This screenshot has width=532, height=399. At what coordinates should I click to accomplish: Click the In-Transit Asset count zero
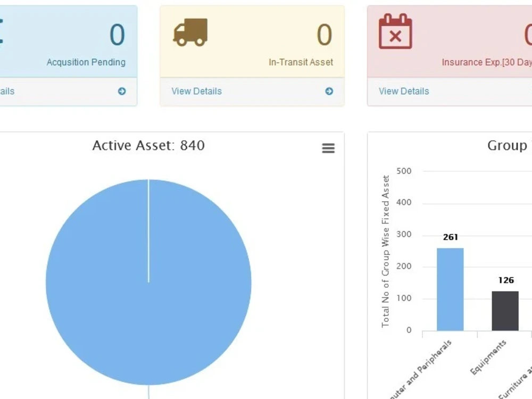pos(324,35)
